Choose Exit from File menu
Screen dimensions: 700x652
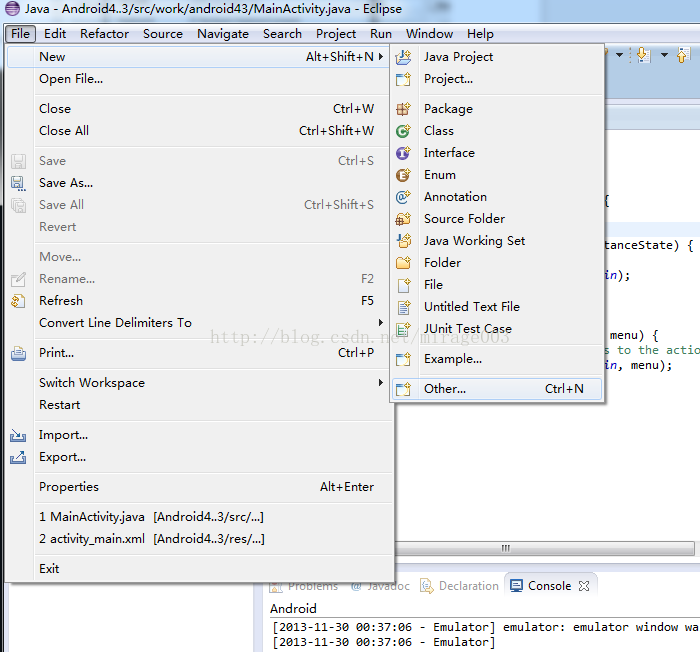(199, 568)
